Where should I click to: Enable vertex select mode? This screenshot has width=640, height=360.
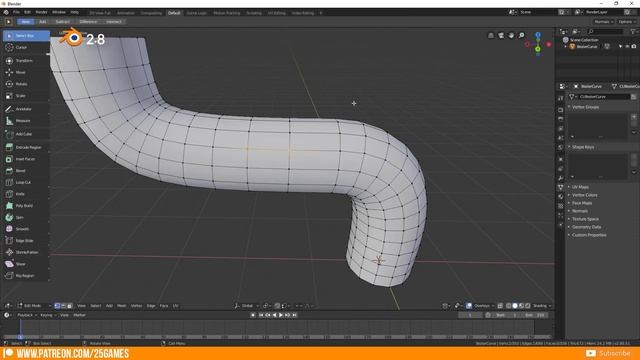[57, 306]
